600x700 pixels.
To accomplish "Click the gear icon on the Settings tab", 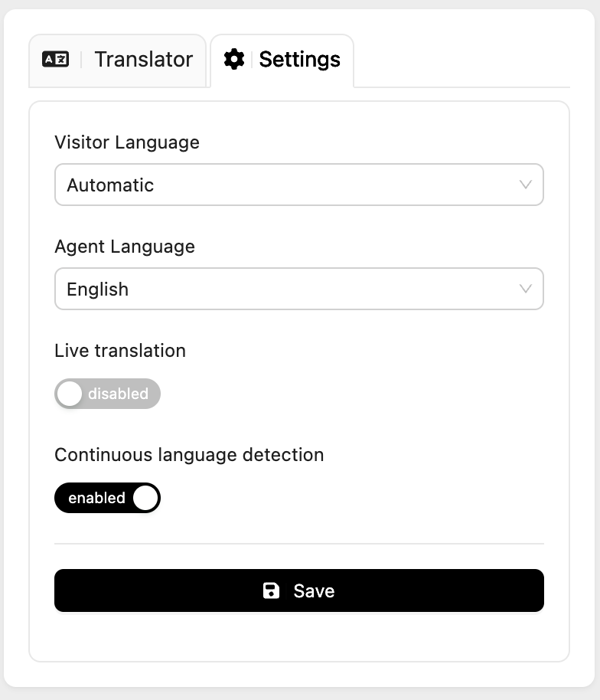I will (234, 59).
